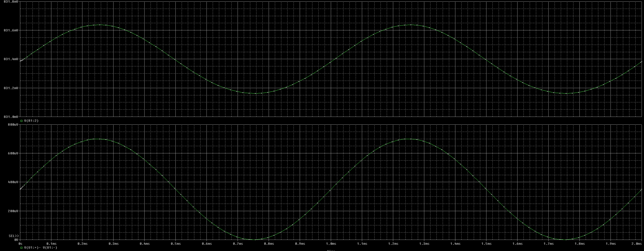644x251 pixels.
Task: Click the 831.0mV label on upper Y-axis
Action: click(x=11, y=117)
